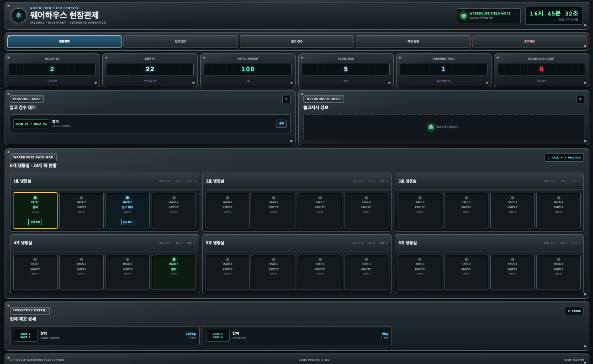Click the grey LED on 5호 냉동실 Rack 1
Viewport: 593px width, 364px height.
[228, 259]
